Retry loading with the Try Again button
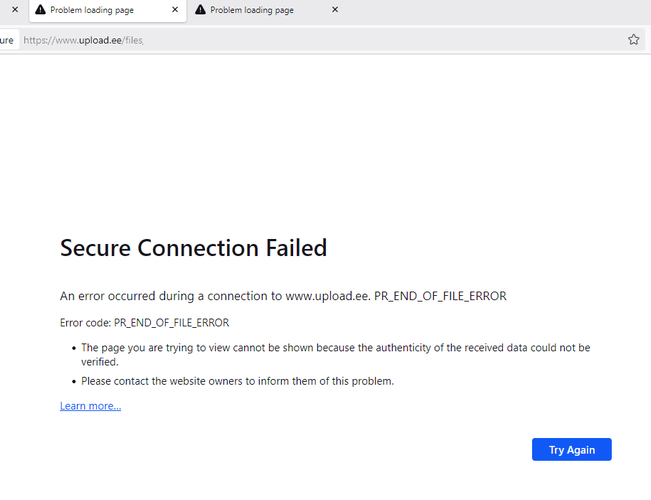The image size is (651, 500). [x=572, y=449]
